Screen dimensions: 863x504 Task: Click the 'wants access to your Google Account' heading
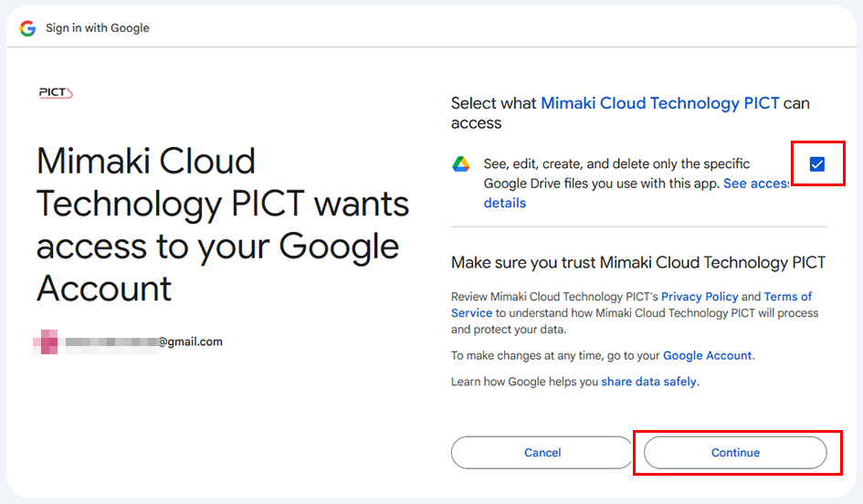223,225
